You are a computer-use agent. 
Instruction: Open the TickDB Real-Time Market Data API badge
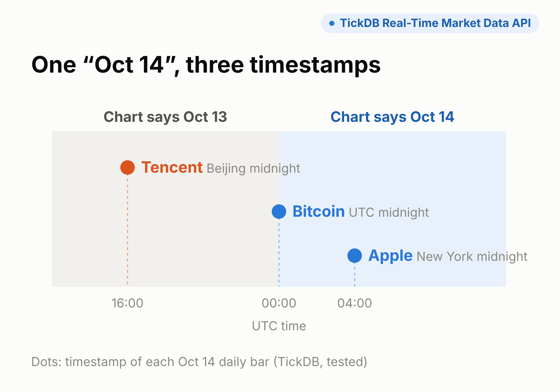pos(430,23)
